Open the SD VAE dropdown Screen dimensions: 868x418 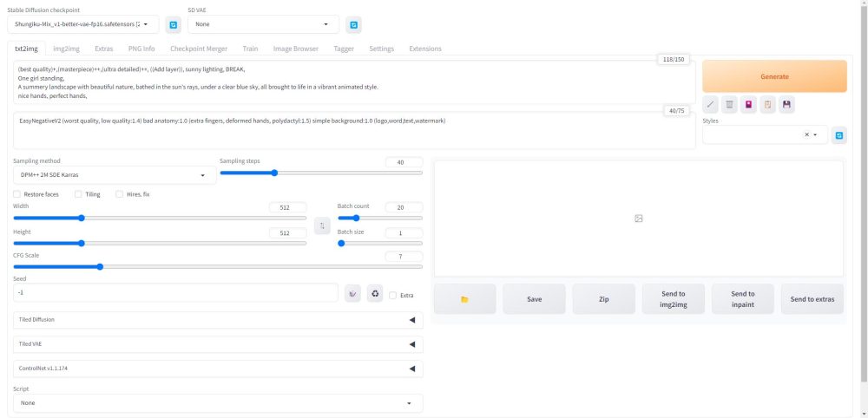pyautogui.click(x=263, y=25)
